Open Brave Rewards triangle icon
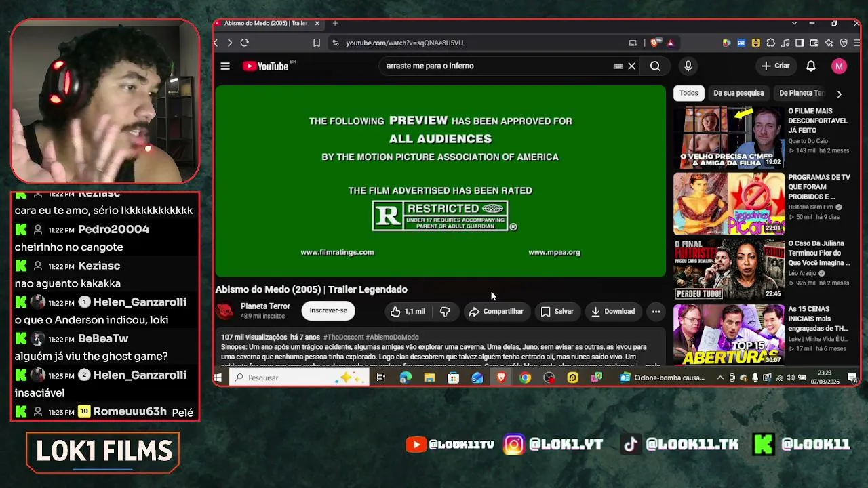Image resolution: width=868 pixels, height=488 pixels. tap(670, 43)
